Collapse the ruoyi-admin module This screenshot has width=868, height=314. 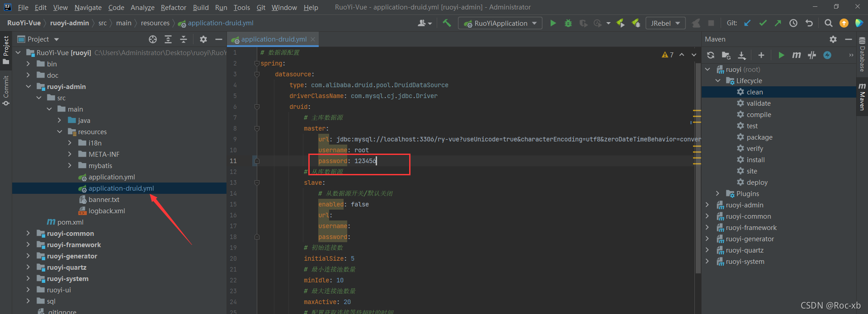tap(28, 87)
